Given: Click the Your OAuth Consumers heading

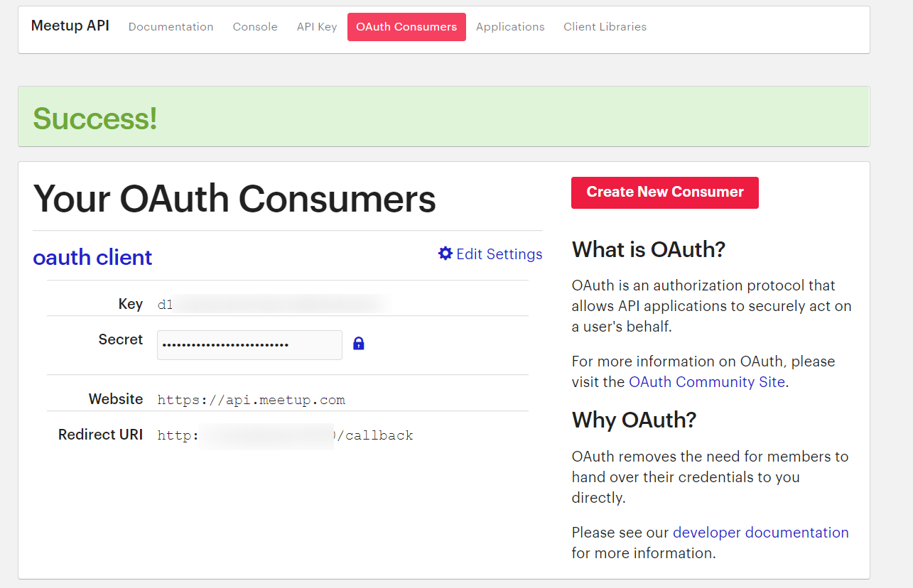Looking at the screenshot, I should click(x=234, y=198).
